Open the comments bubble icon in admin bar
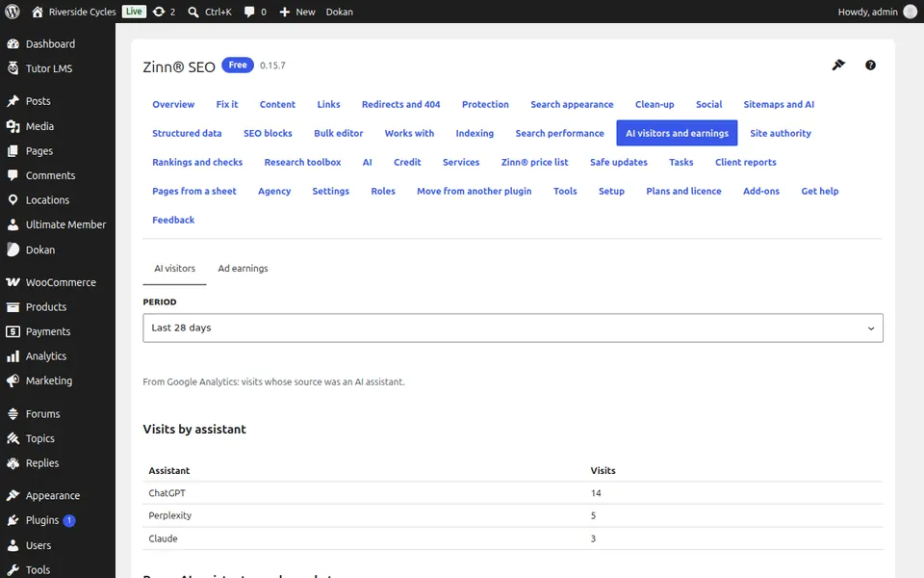924x578 pixels. [x=249, y=12]
